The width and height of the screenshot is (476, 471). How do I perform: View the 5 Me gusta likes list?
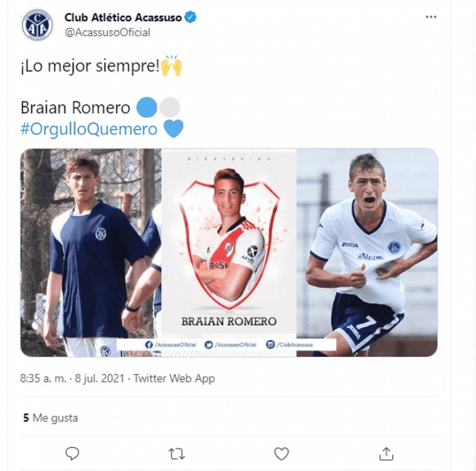click(51, 418)
